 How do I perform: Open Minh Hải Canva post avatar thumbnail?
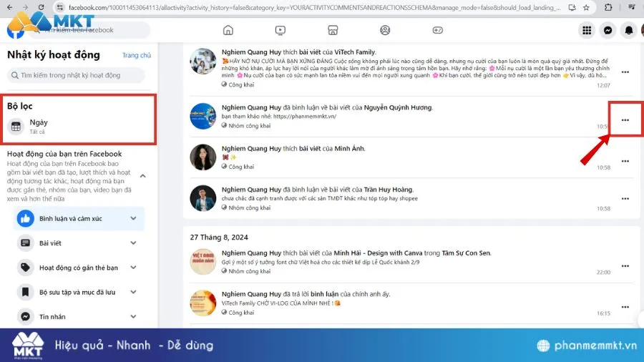pyautogui.click(x=203, y=261)
